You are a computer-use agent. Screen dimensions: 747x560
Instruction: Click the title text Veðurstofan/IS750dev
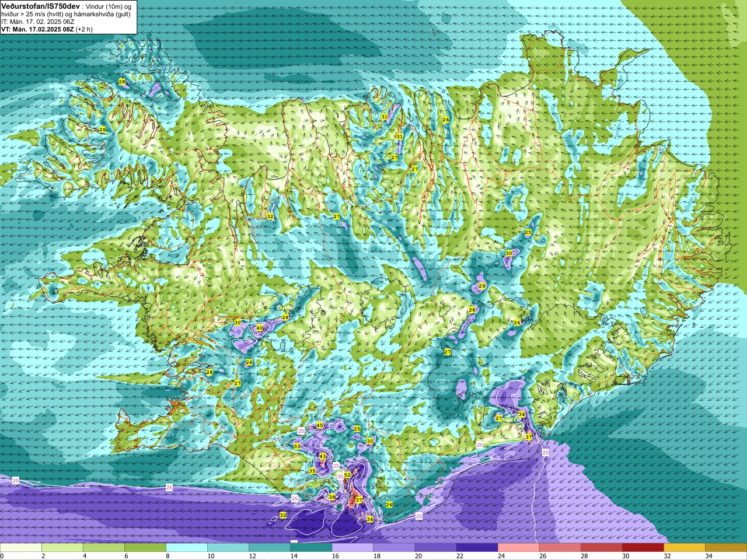[41, 5]
